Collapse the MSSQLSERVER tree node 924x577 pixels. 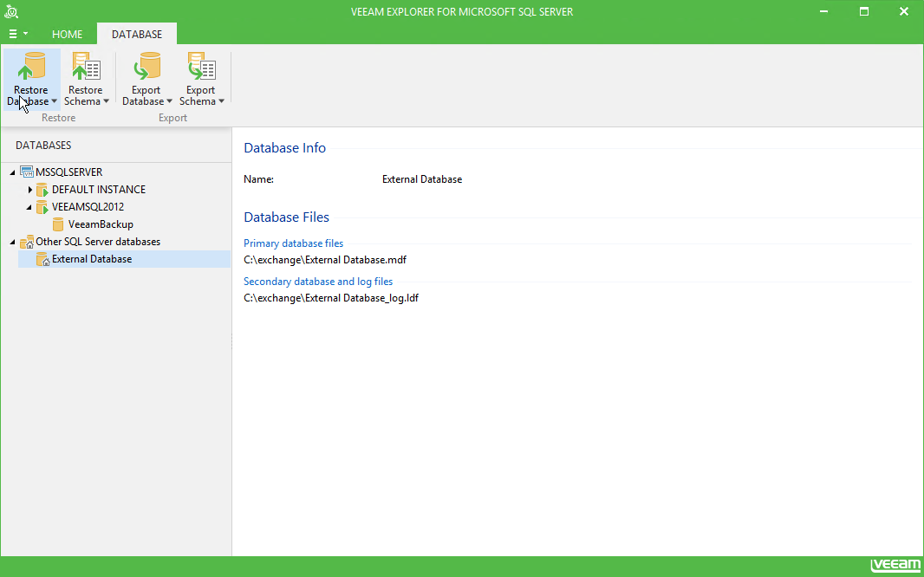tap(13, 172)
